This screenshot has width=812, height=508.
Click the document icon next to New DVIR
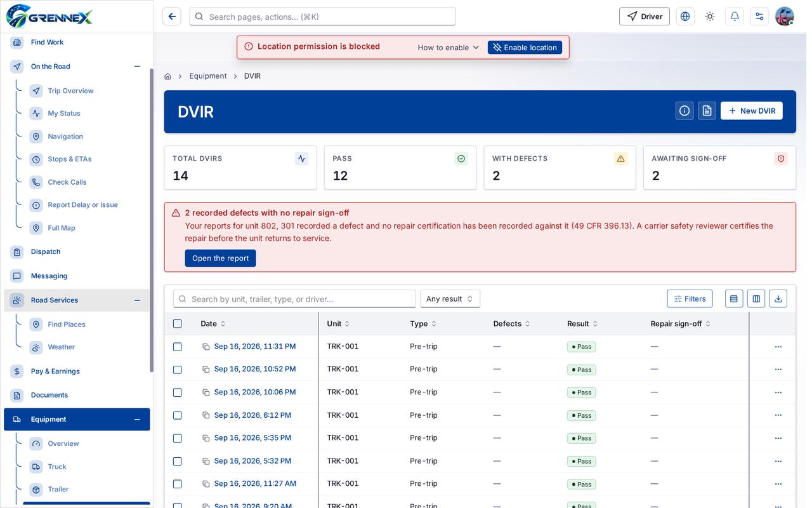(x=707, y=110)
